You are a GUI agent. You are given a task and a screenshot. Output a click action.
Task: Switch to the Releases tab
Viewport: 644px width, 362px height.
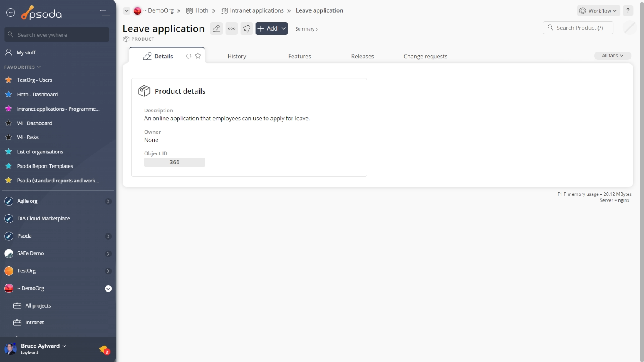tap(363, 56)
